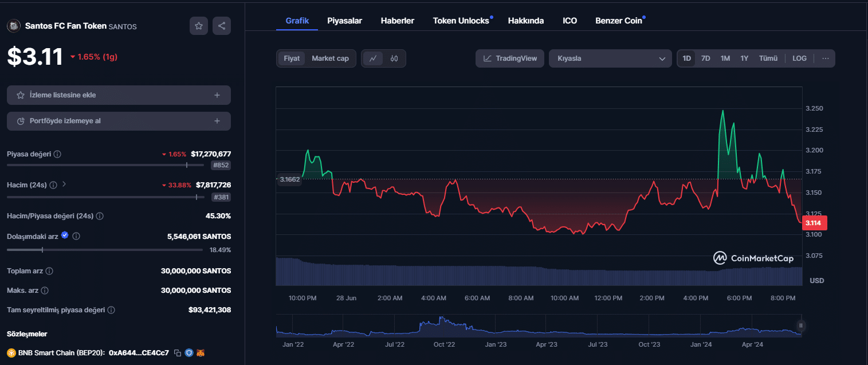Open the Token Unlocks tab
868x365 pixels.
click(x=462, y=21)
